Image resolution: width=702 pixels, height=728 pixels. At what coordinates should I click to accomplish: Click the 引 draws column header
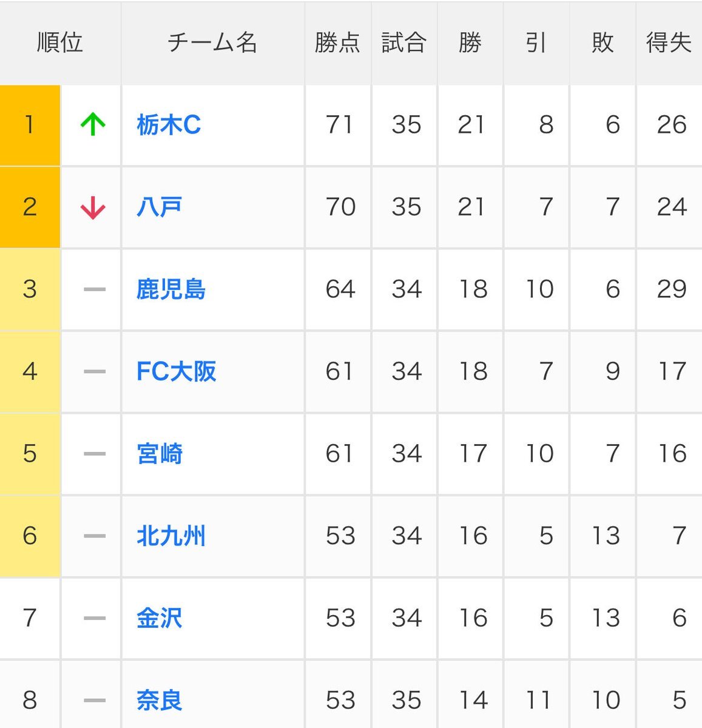tap(536, 43)
